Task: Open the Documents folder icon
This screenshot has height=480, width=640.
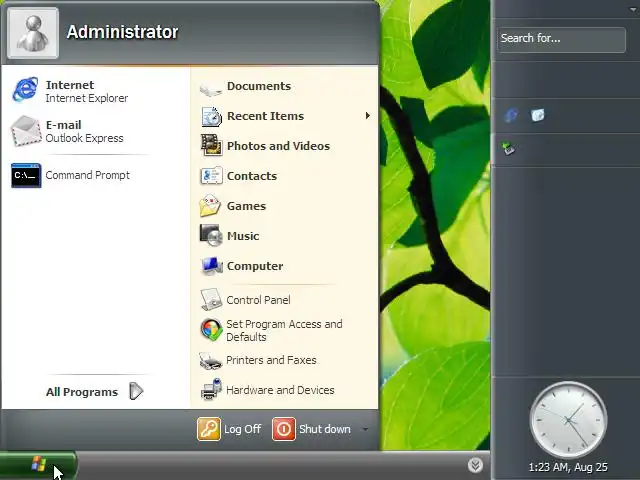Action: [x=211, y=88]
